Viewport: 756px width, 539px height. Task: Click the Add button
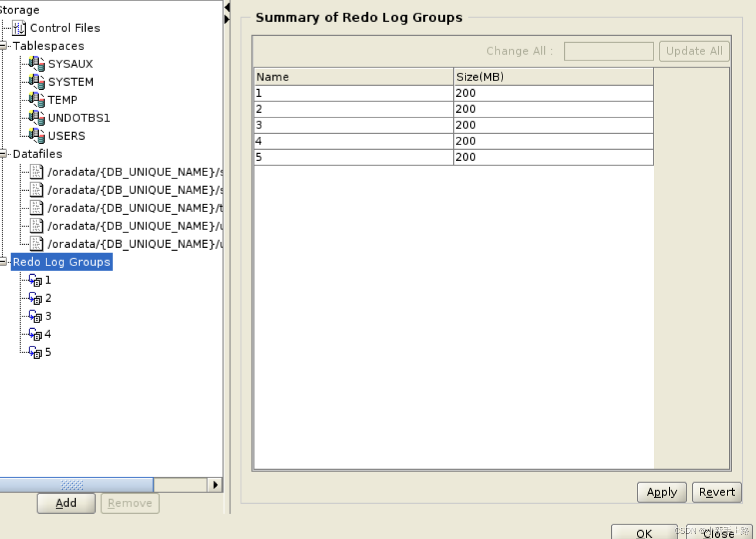(66, 503)
